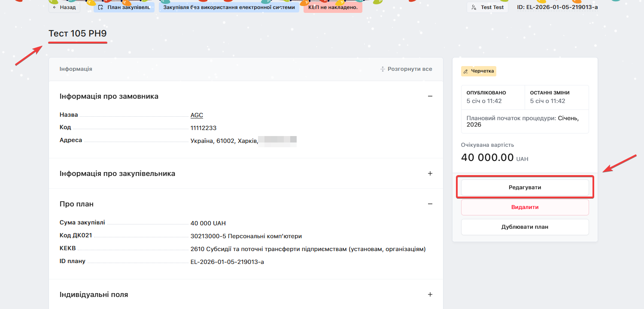This screenshot has height=309, width=644.
Task: Click the КЕП не накладено badge
Action: pyautogui.click(x=333, y=7)
